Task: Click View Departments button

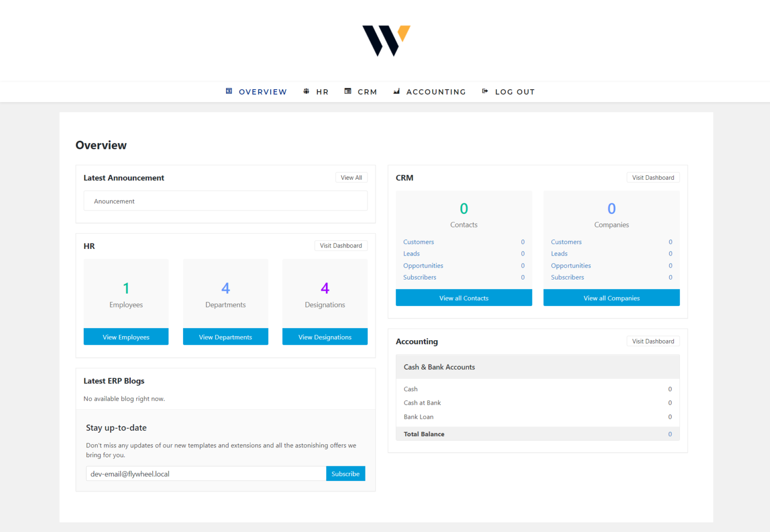Action: click(x=225, y=337)
